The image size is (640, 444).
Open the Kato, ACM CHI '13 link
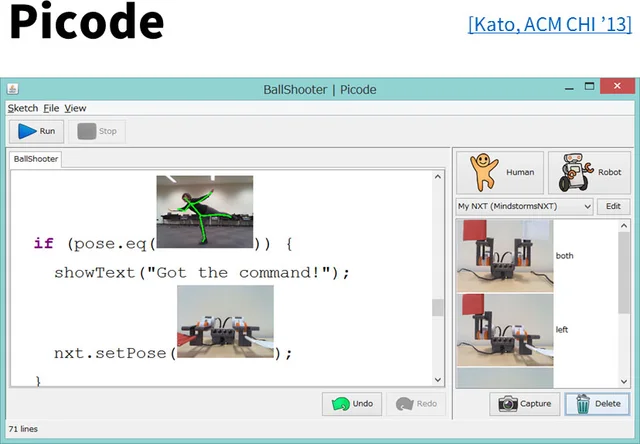[x=550, y=24]
